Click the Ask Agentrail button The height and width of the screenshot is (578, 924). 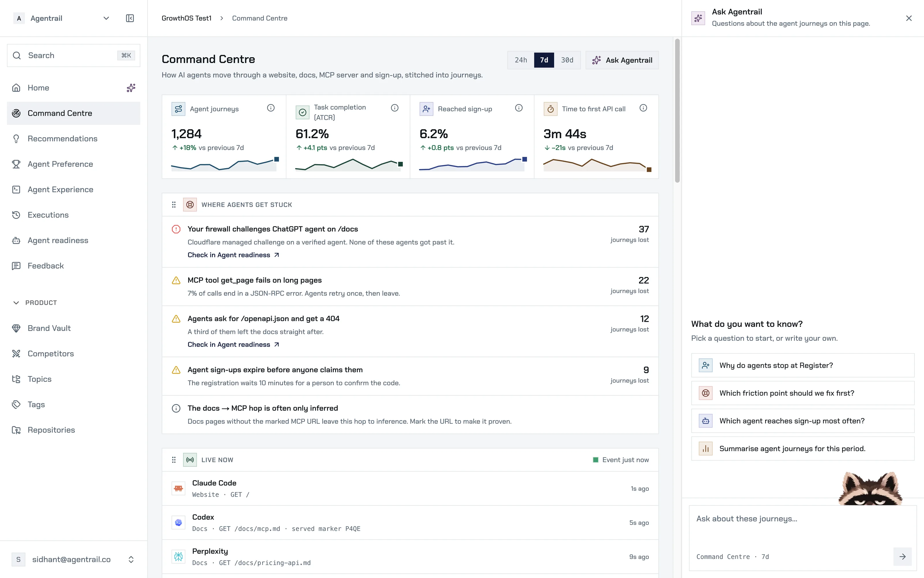click(x=622, y=60)
